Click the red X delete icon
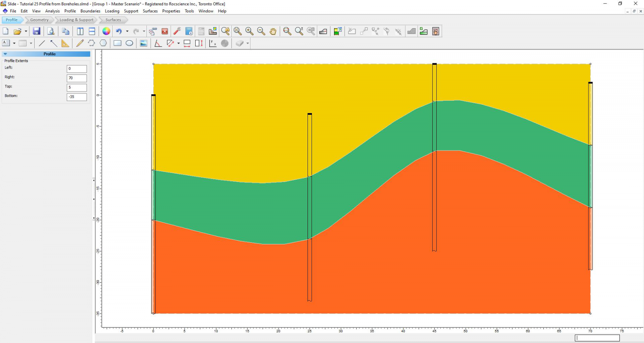 click(165, 31)
